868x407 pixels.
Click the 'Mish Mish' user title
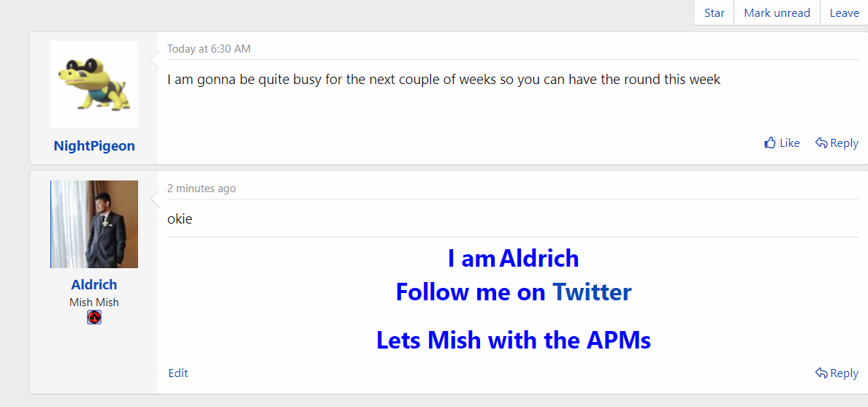pyautogui.click(x=94, y=303)
